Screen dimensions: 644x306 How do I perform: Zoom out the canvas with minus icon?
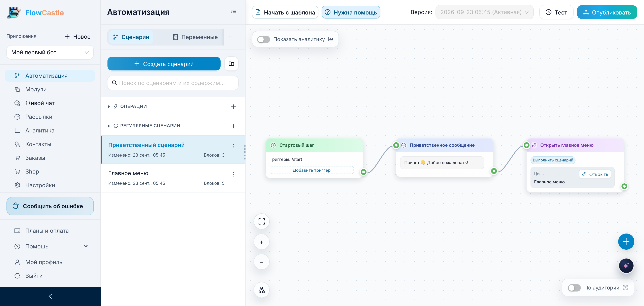[261, 262]
